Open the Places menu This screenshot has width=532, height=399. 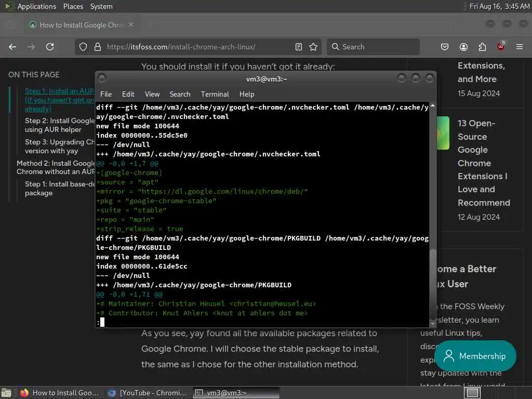[x=73, y=6]
